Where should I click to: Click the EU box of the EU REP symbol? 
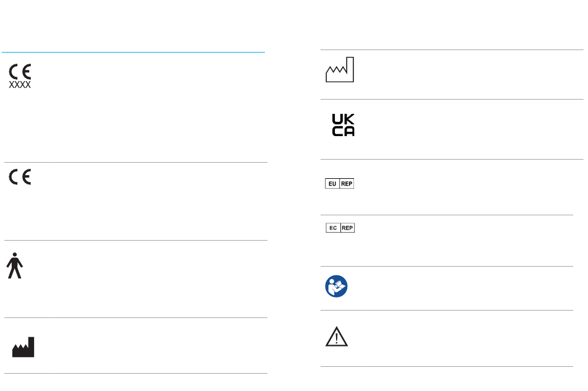pyautogui.click(x=332, y=184)
